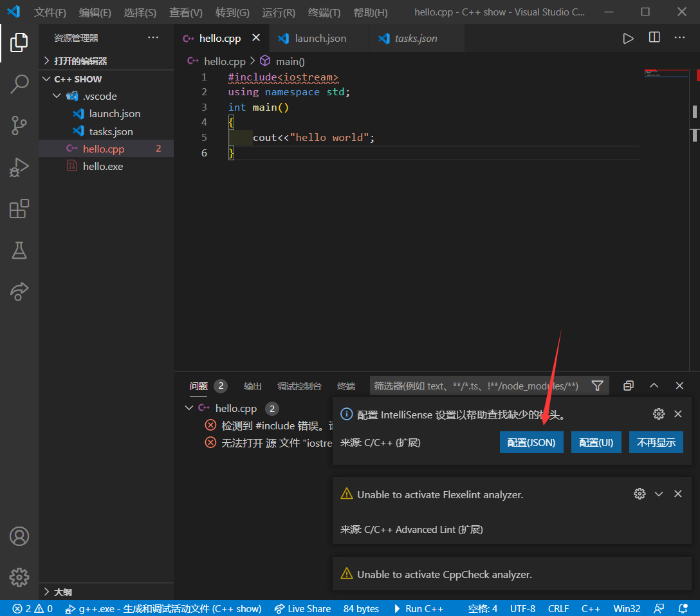The height and width of the screenshot is (616, 700).
Task: Click g++.exe debug configuration in status bar
Action: (x=163, y=608)
